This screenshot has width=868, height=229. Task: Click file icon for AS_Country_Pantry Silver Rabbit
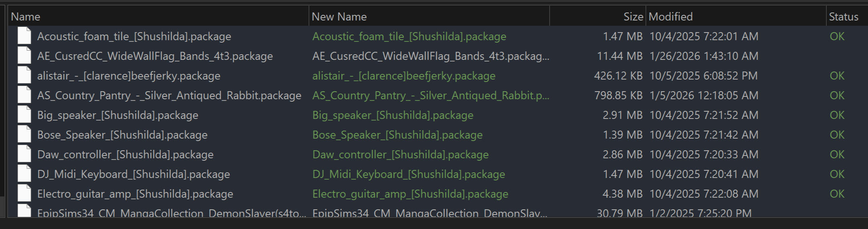(x=24, y=95)
